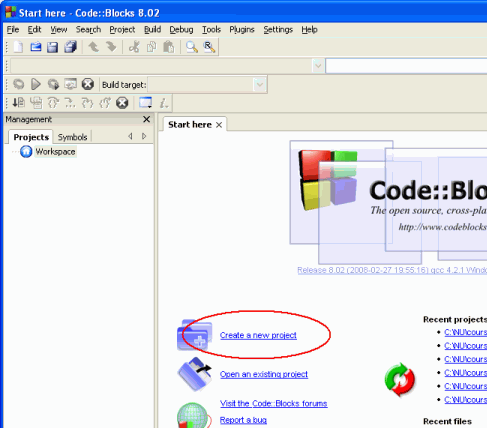This screenshot has width=487, height=428.
Task: Click the Debug/Continue icon
Action: [x=18, y=103]
